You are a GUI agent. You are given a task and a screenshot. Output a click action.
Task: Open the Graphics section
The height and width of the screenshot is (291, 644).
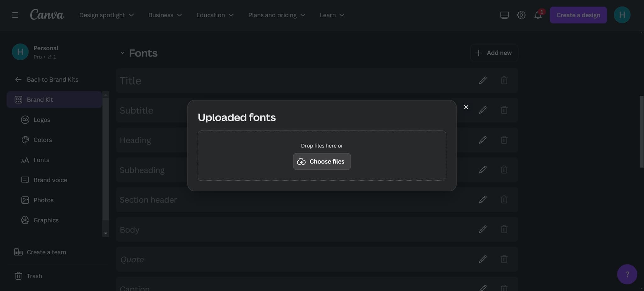(x=46, y=220)
